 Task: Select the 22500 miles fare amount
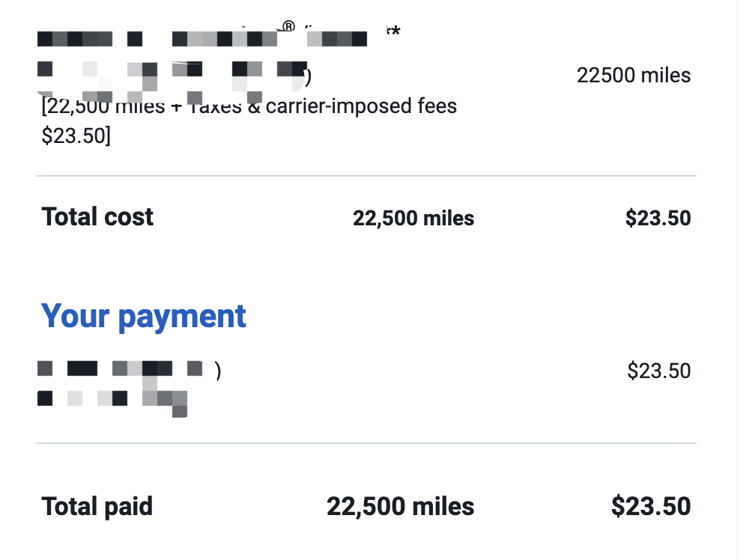point(634,76)
